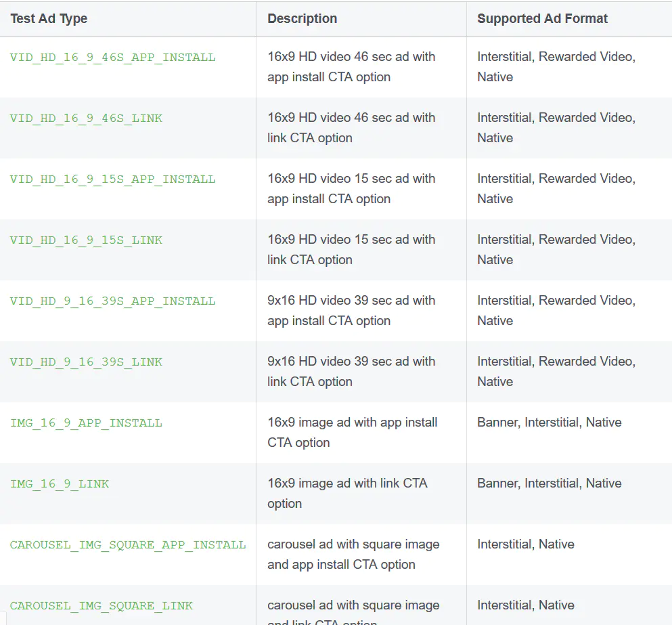Viewport: 672px width, 625px height.
Task: Click the Description column header
Action: (x=302, y=19)
